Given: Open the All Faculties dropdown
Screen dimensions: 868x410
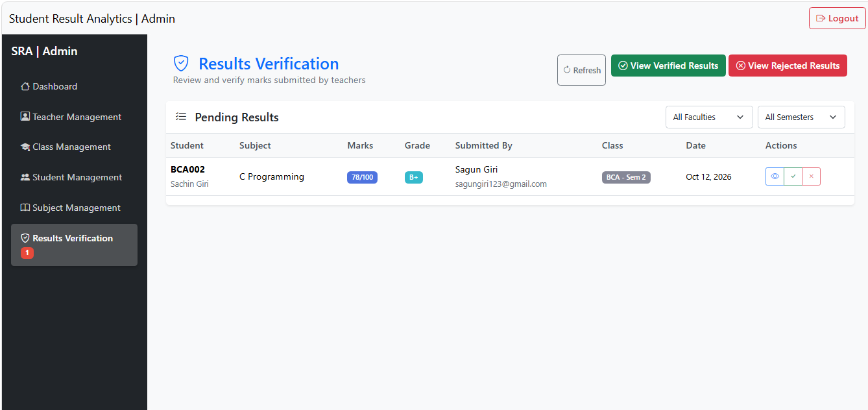Looking at the screenshot, I should 709,117.
